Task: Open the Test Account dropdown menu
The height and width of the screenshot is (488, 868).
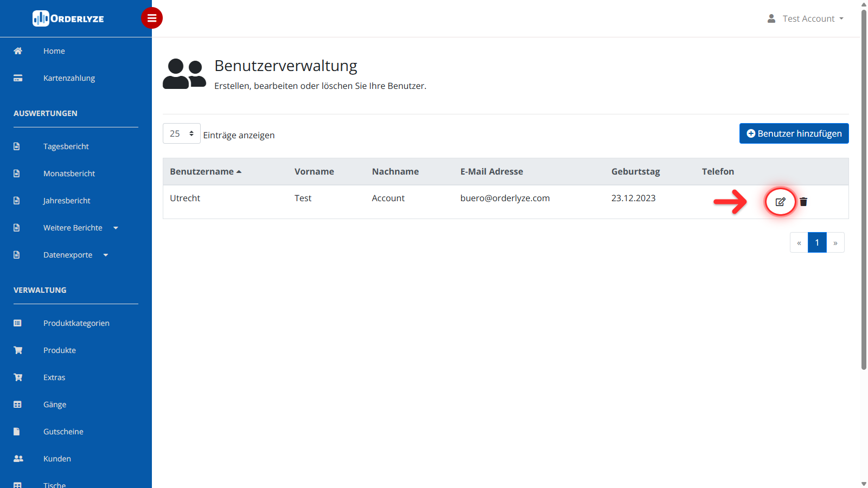Action: pos(813,18)
